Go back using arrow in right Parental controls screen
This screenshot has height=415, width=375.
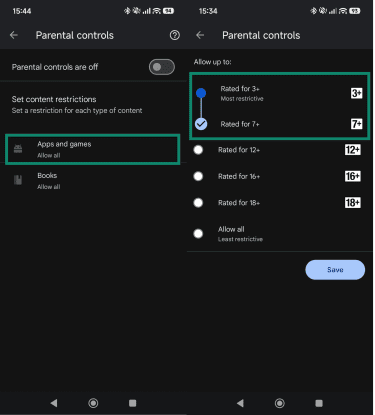200,35
